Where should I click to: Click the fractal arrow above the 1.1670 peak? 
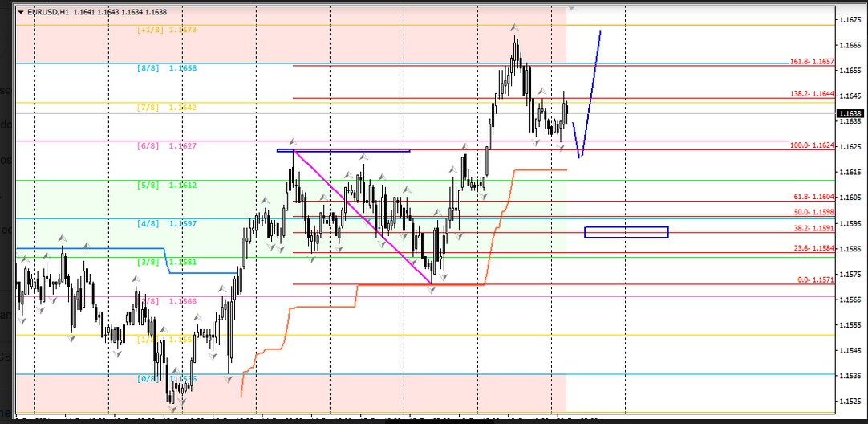pyautogui.click(x=513, y=27)
